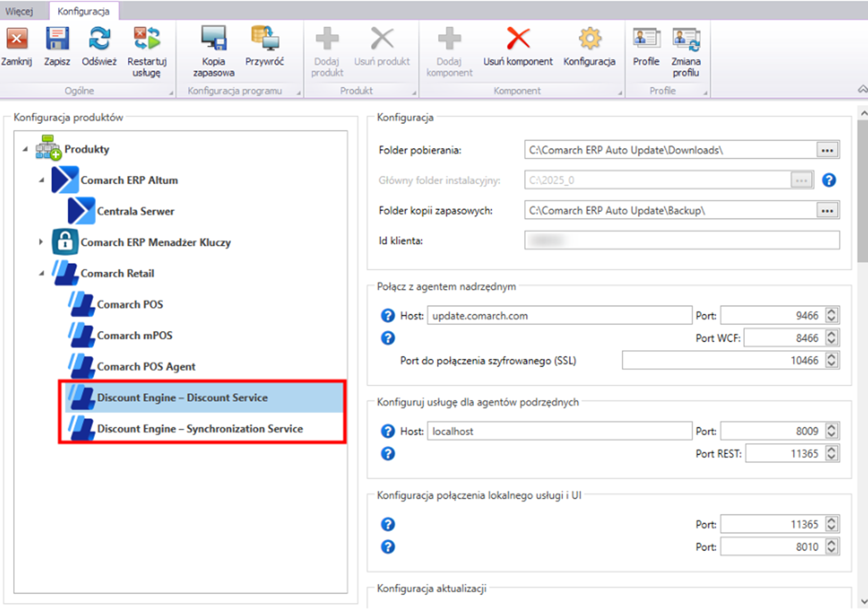The height and width of the screenshot is (611, 868).
Task: Click the scrollbar down arrow
Action: click(863, 602)
